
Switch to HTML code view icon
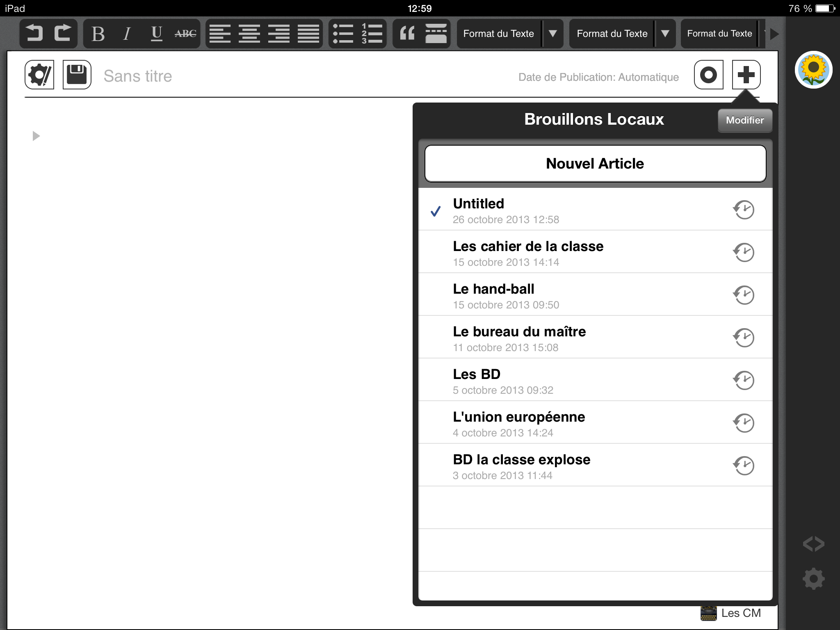(813, 544)
